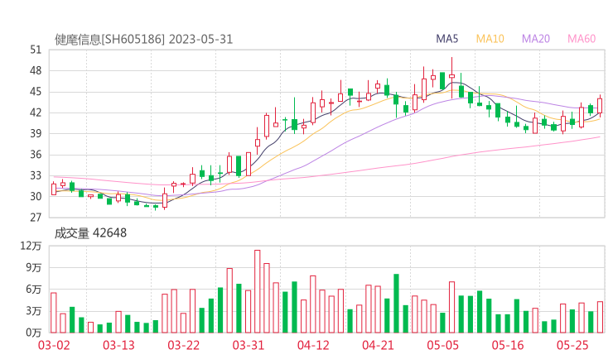Click the 03-13 date axis label

(118, 345)
